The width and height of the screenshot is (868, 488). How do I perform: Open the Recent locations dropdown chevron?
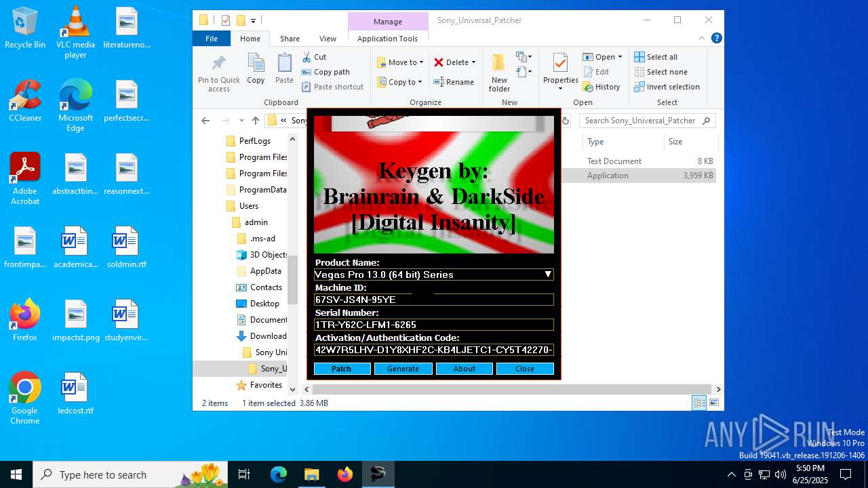point(241,121)
